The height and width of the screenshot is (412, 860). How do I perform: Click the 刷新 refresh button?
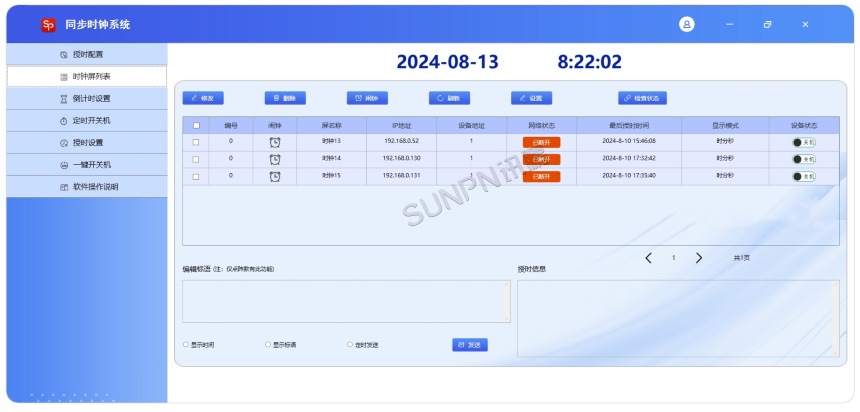click(x=449, y=98)
